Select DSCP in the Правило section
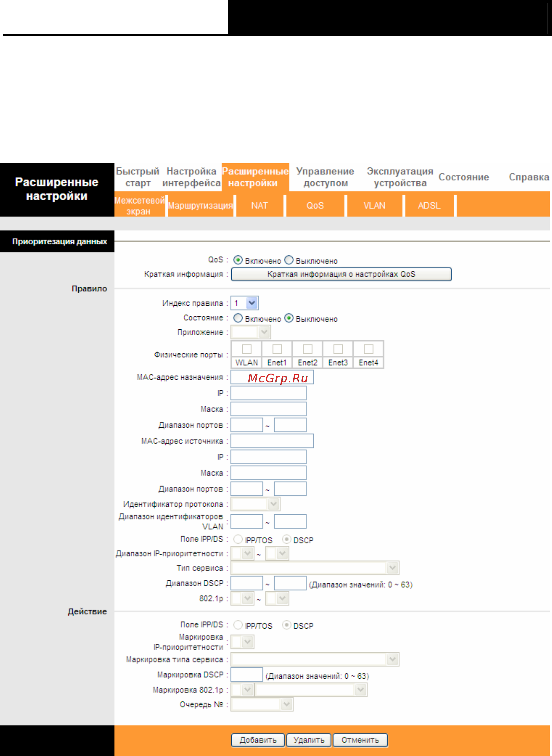This screenshot has width=552, height=756. (286, 539)
